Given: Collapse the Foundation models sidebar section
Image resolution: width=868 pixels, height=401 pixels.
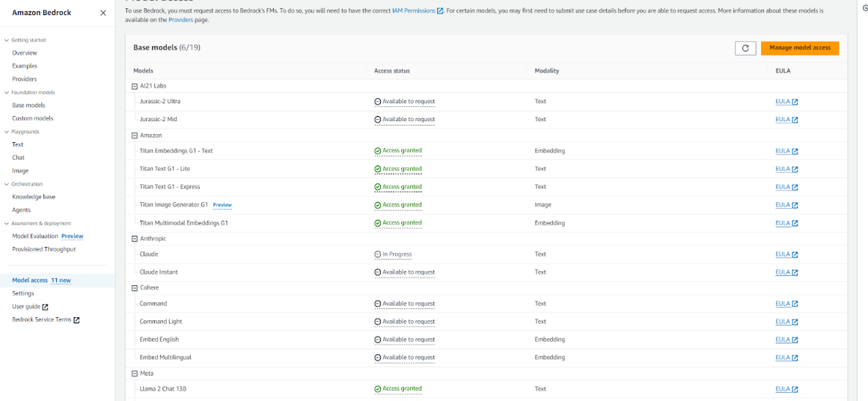Looking at the screenshot, I should coord(7,93).
